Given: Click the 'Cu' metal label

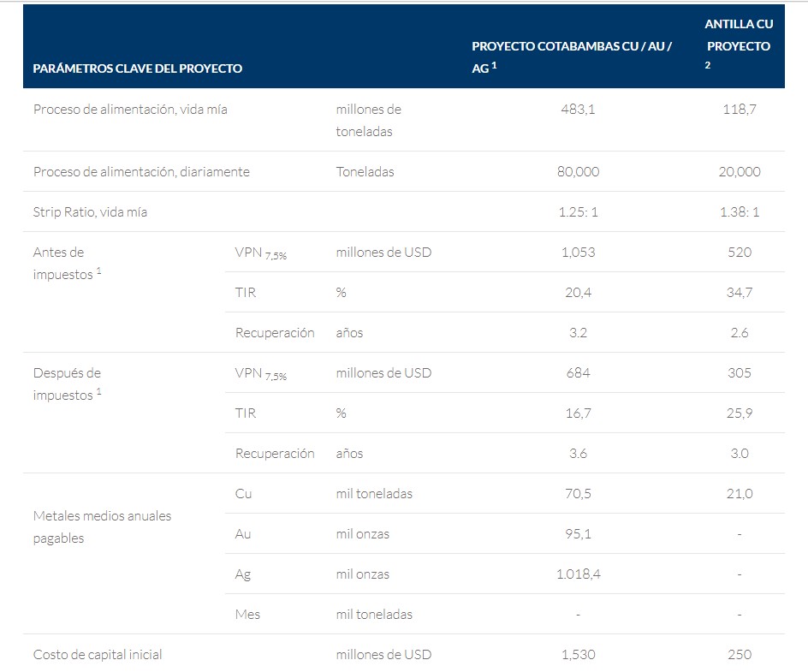Looking at the screenshot, I should tap(243, 493).
